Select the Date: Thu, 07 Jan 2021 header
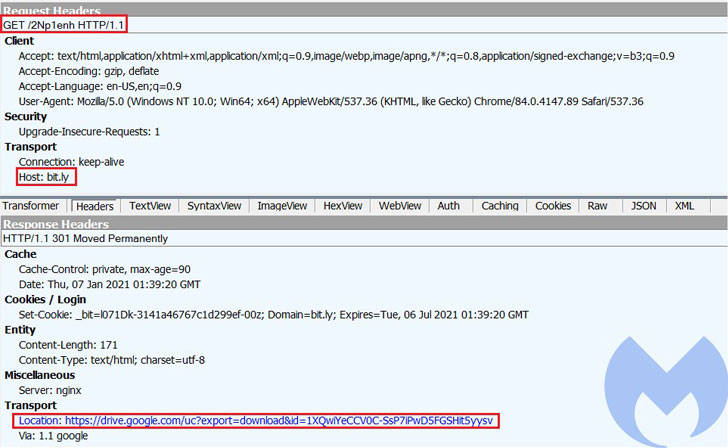The image size is (728, 448). point(110,284)
